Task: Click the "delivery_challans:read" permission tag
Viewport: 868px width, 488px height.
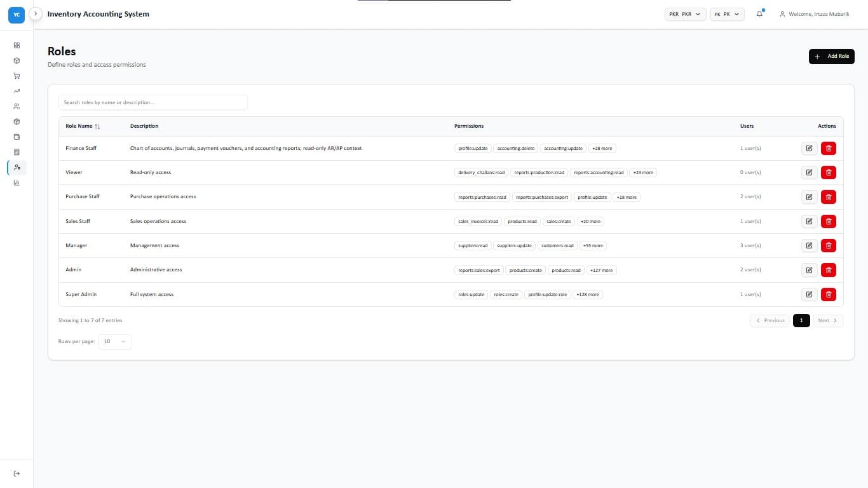Action: click(482, 172)
